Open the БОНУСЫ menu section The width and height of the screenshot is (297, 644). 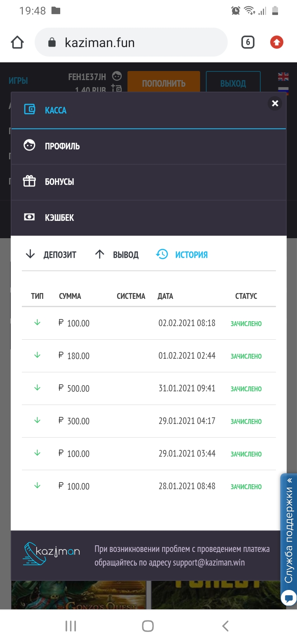point(148,182)
